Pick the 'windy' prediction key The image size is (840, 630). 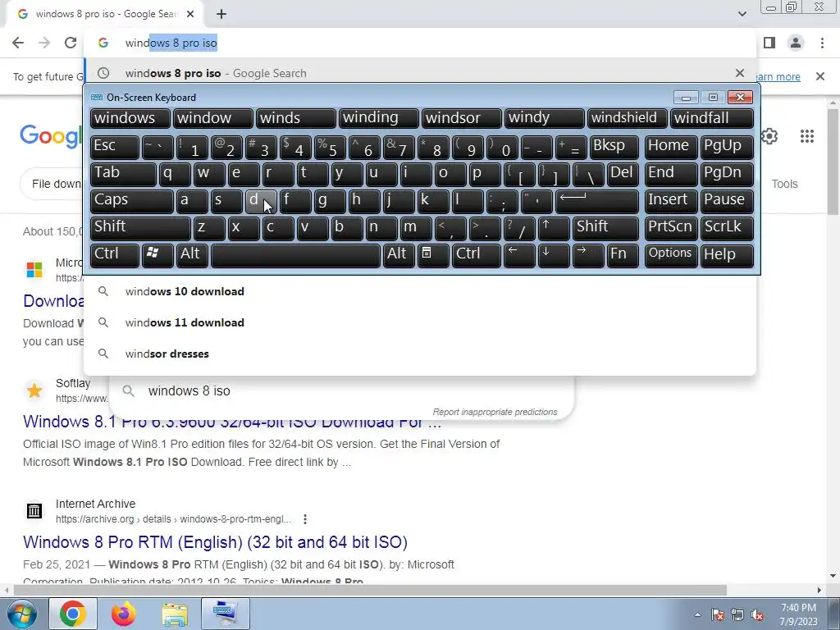click(x=545, y=118)
